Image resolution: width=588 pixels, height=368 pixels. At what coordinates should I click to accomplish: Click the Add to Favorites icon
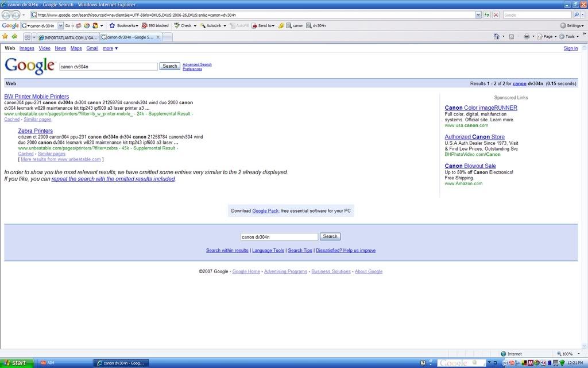(x=14, y=36)
